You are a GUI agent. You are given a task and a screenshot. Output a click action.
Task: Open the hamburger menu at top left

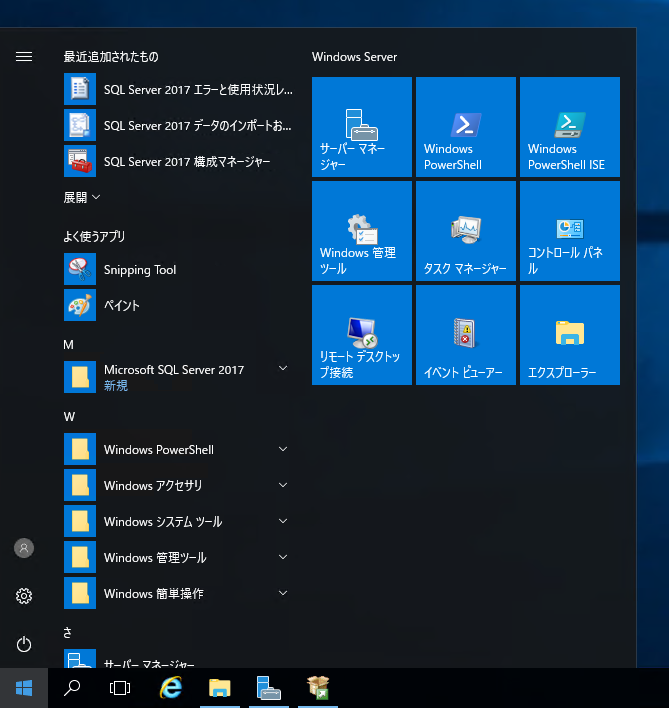24,56
